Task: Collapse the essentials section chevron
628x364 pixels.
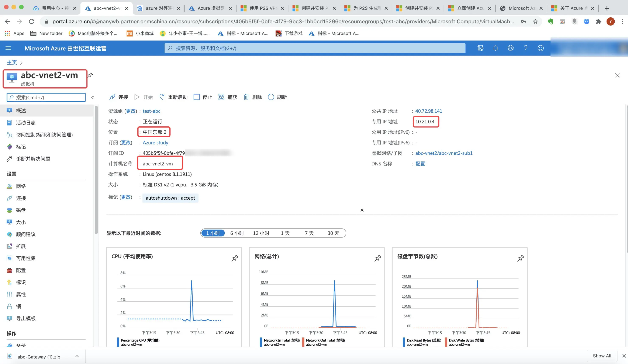Action: tap(362, 210)
